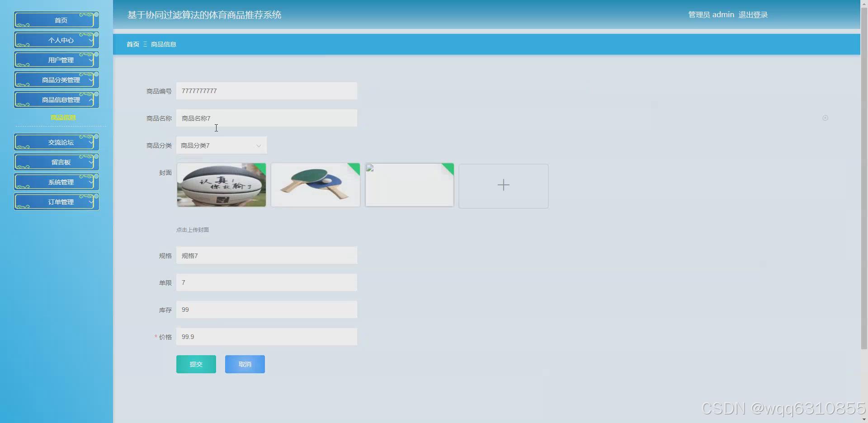This screenshot has height=423, width=868.
Task: Click the small circular icon at right edge
Action: (x=825, y=118)
